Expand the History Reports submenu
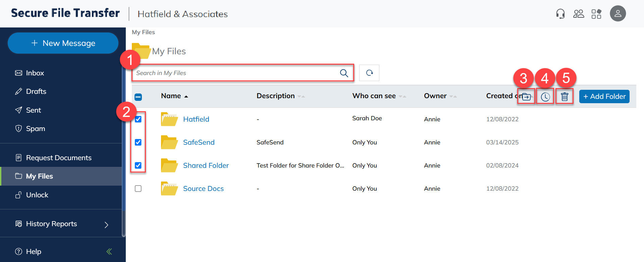Viewport: 644px width, 262px height. pyautogui.click(x=106, y=224)
